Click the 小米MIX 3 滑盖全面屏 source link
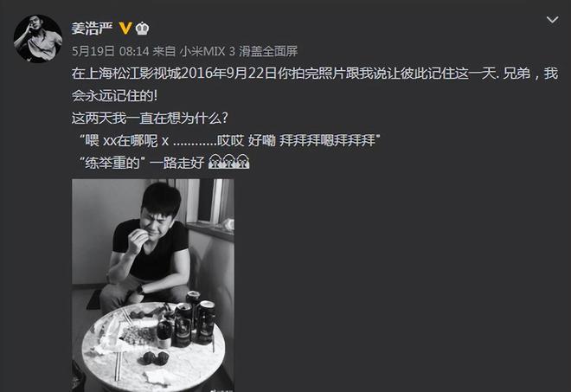 pos(239,51)
